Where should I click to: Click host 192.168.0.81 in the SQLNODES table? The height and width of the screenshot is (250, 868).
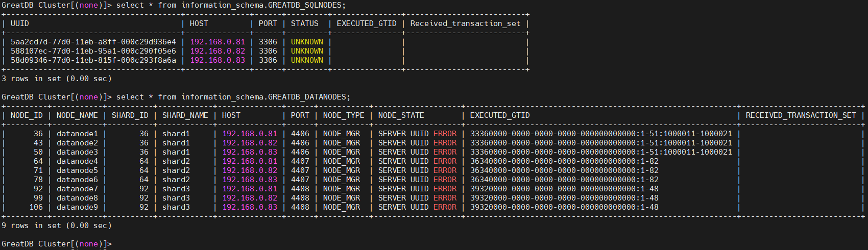point(218,42)
